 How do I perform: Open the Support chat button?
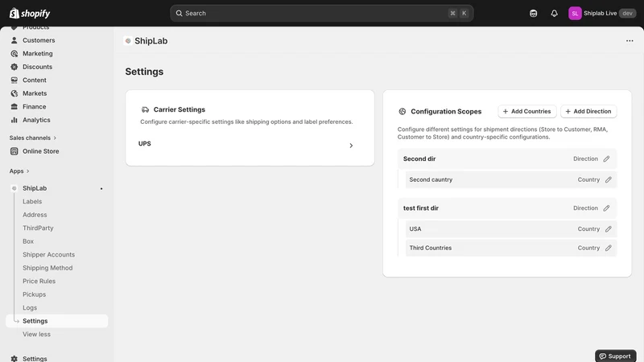(x=615, y=356)
